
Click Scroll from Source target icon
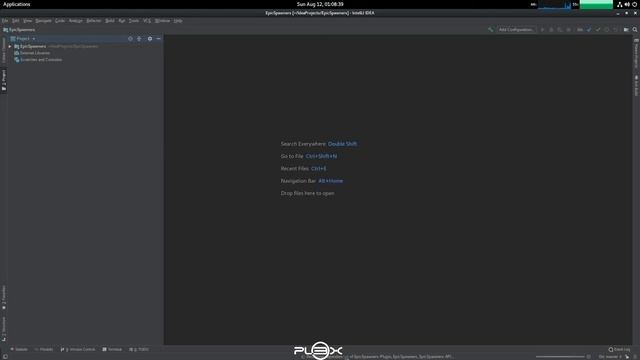pos(130,39)
